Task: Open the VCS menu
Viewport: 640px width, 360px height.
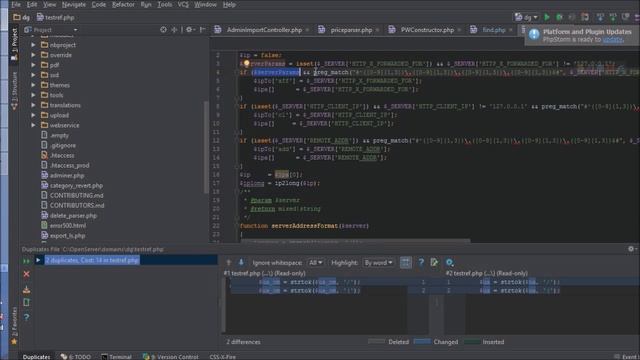Action: tap(183, 4)
